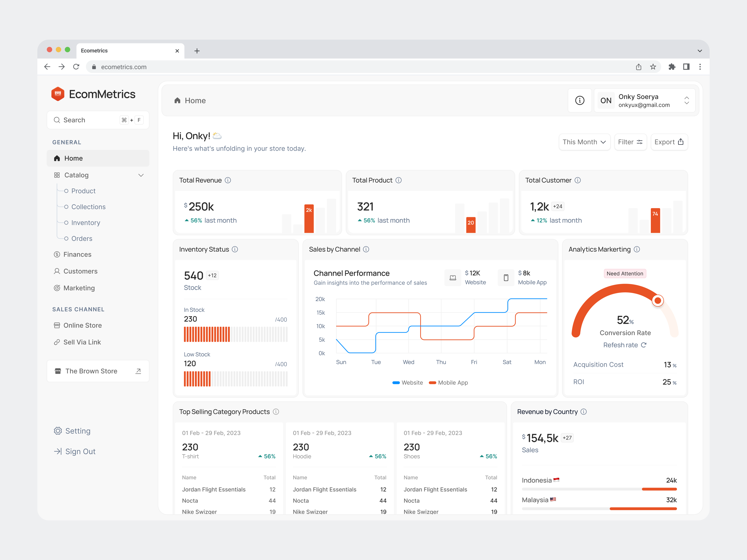Screen dimensions: 747x560
Task: Toggle the Website series in the chart legend
Action: pyautogui.click(x=408, y=382)
